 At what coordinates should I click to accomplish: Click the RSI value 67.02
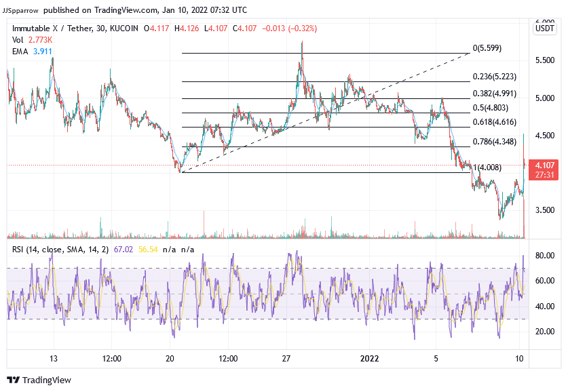click(x=124, y=250)
